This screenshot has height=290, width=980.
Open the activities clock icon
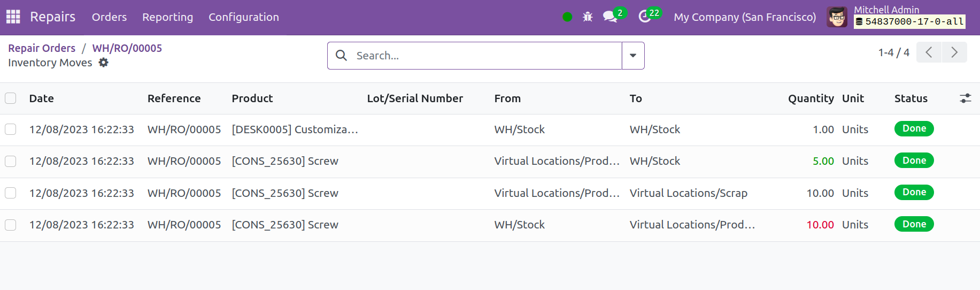pyautogui.click(x=645, y=17)
